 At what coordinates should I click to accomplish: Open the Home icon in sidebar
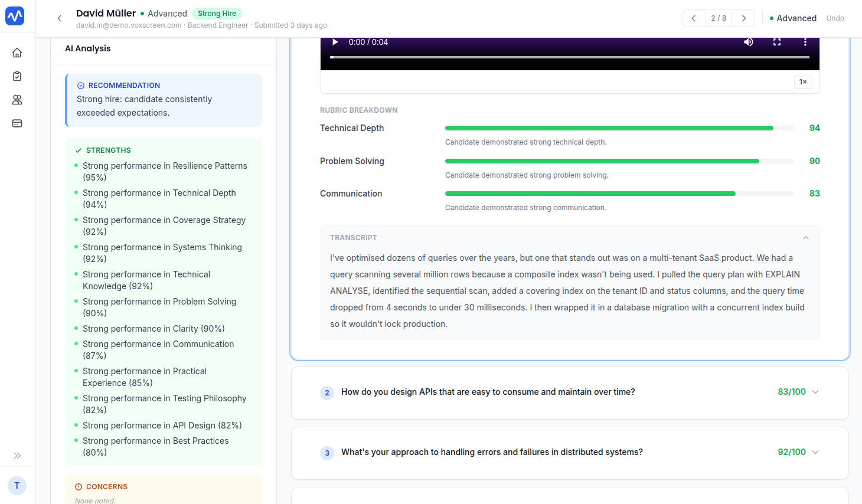pyautogui.click(x=17, y=53)
